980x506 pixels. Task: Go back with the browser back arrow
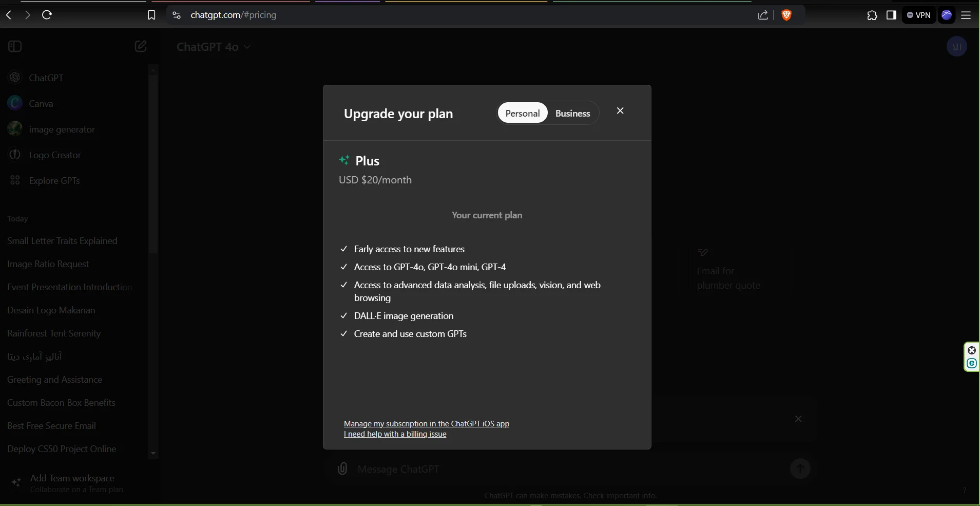tap(9, 15)
